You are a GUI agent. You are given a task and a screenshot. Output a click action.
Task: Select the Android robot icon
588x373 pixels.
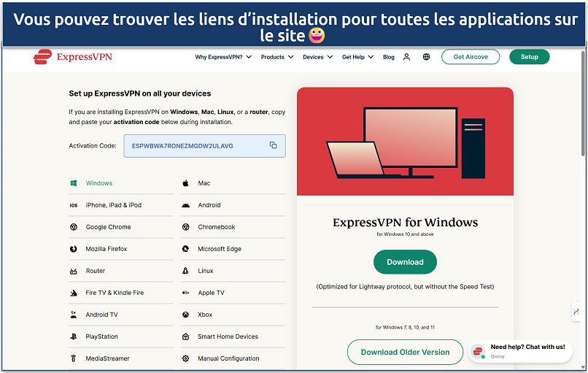pos(186,205)
